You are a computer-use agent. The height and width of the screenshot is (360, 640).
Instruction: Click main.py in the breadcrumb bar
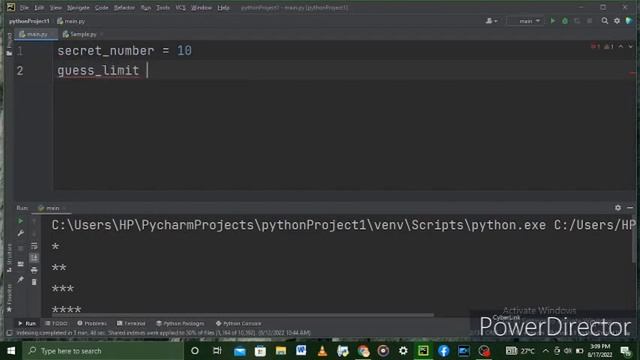(71, 21)
